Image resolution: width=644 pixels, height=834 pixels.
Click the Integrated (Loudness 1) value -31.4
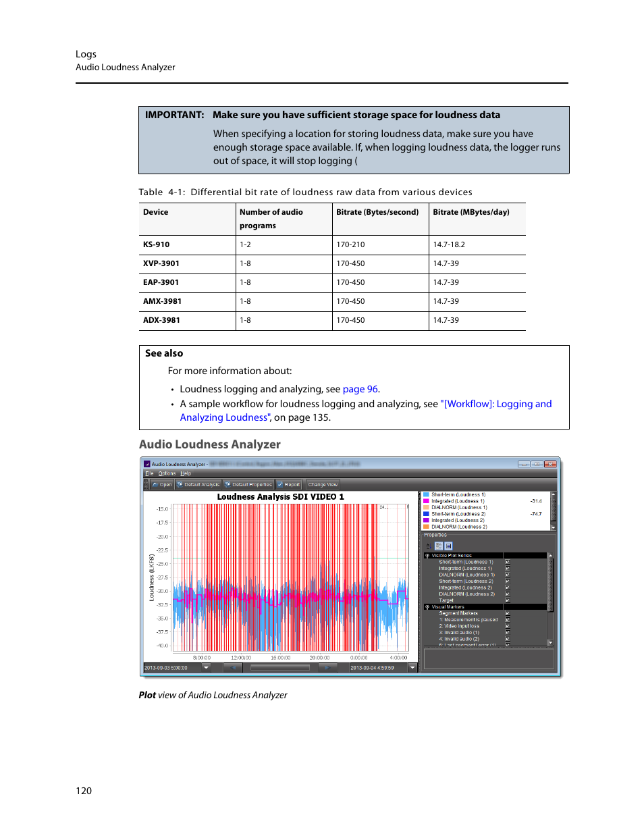pyautogui.click(x=536, y=501)
